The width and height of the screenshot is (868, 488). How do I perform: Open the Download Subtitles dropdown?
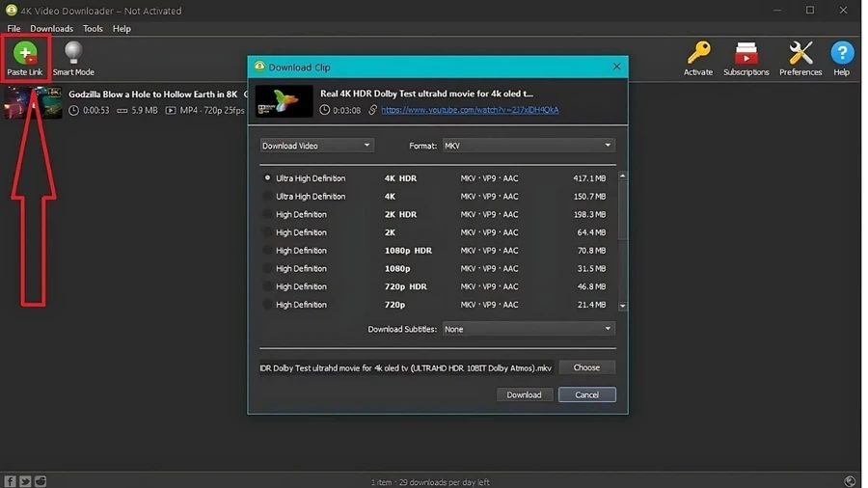point(529,329)
